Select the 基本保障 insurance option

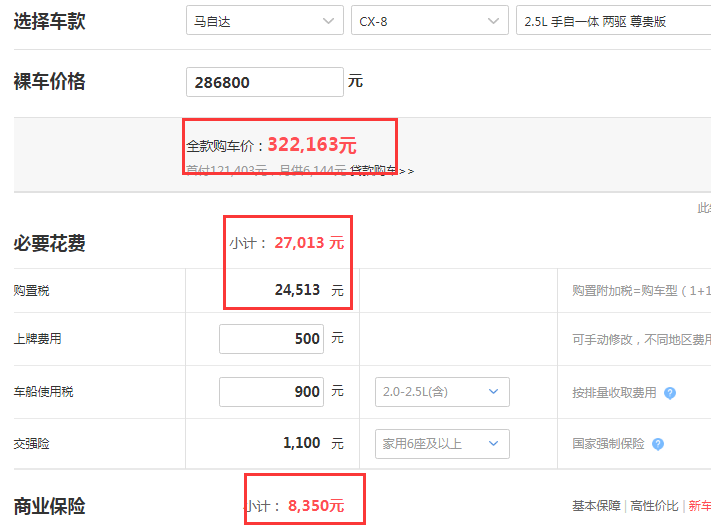(596, 506)
